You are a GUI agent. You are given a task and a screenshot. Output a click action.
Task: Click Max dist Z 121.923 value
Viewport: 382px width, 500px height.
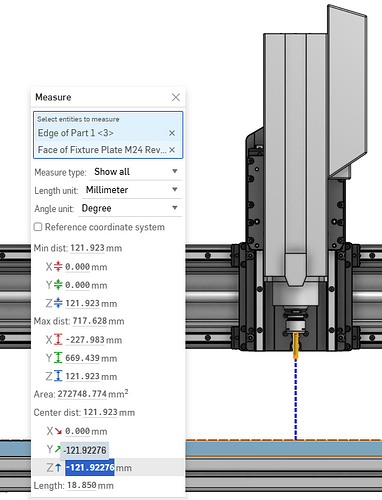pos(82,376)
